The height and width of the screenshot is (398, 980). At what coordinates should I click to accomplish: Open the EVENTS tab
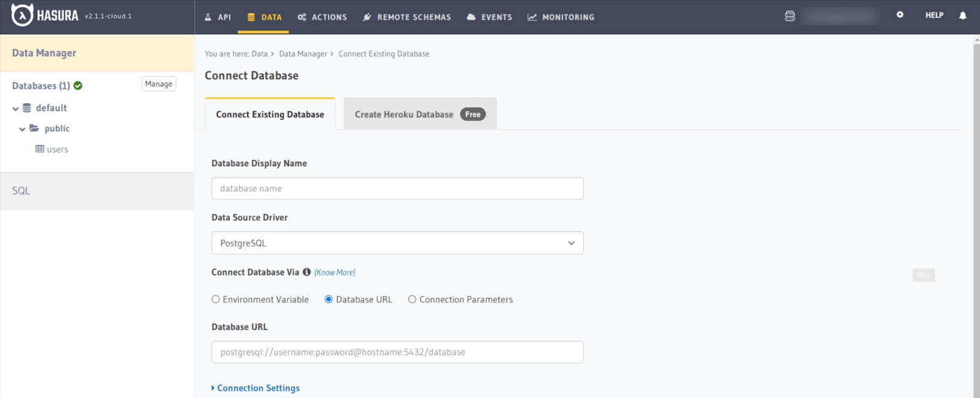(x=489, y=17)
